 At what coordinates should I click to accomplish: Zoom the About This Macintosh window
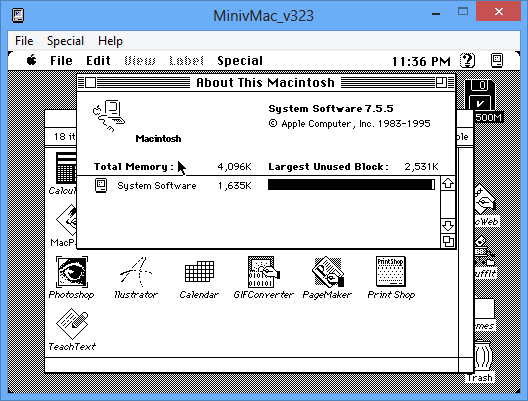[x=441, y=82]
